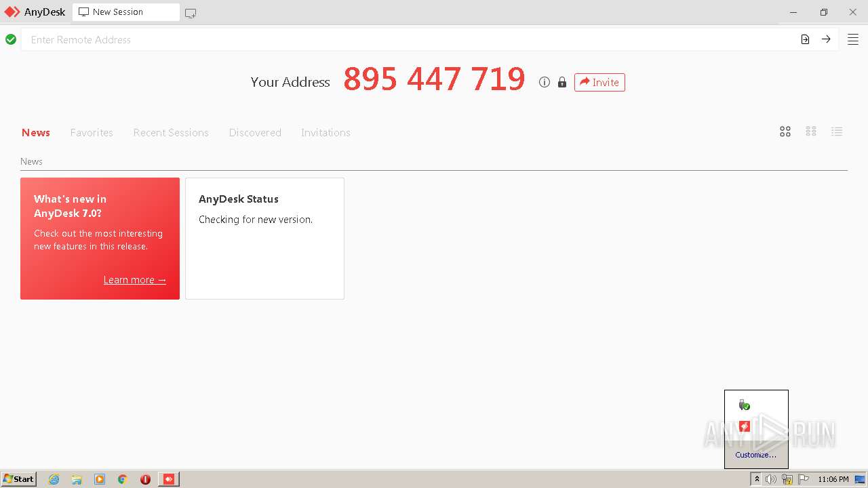Click the AnyDesk icon in tray popup
The height and width of the screenshot is (488, 868).
click(744, 426)
